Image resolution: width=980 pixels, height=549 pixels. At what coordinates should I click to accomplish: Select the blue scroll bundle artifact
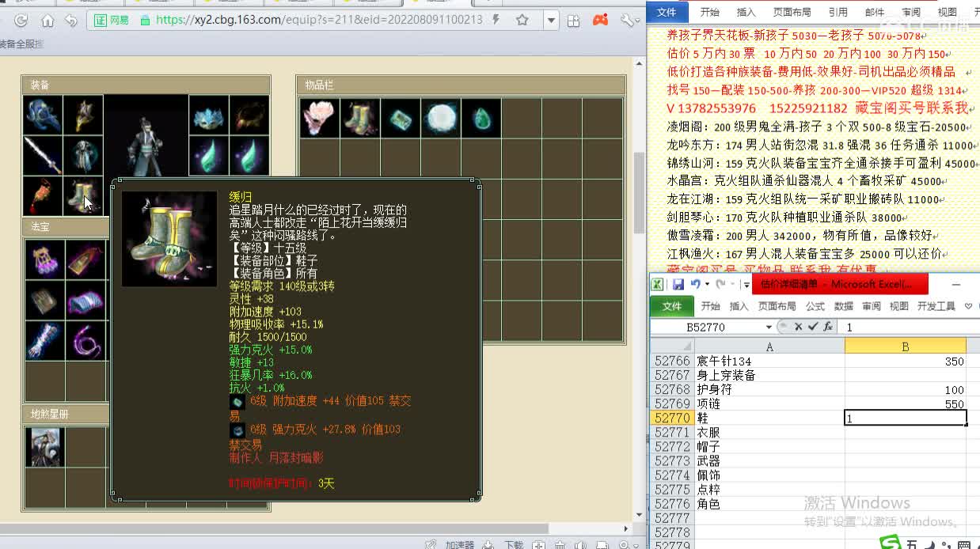pyautogui.click(x=85, y=300)
